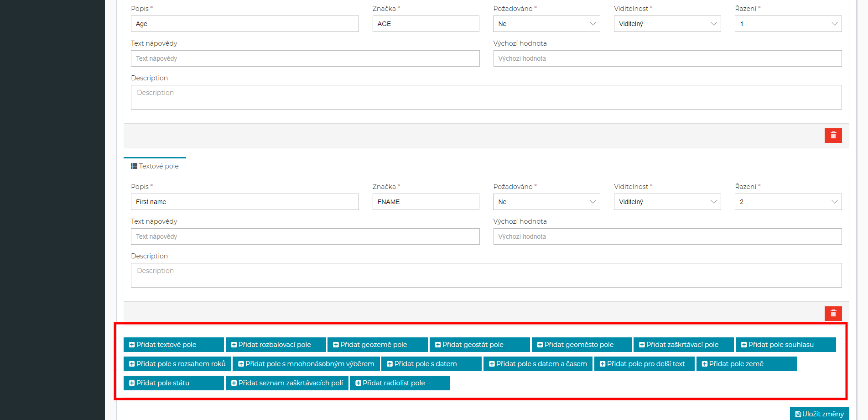Open Řazení dropdown showing 2
This screenshot has height=420, width=868.
(x=788, y=202)
